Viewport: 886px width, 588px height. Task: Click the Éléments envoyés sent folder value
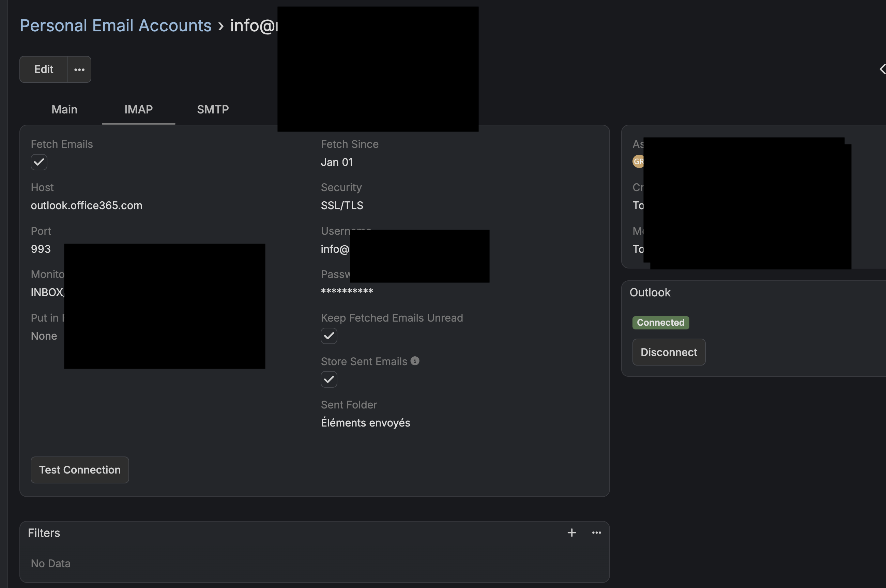(x=365, y=423)
